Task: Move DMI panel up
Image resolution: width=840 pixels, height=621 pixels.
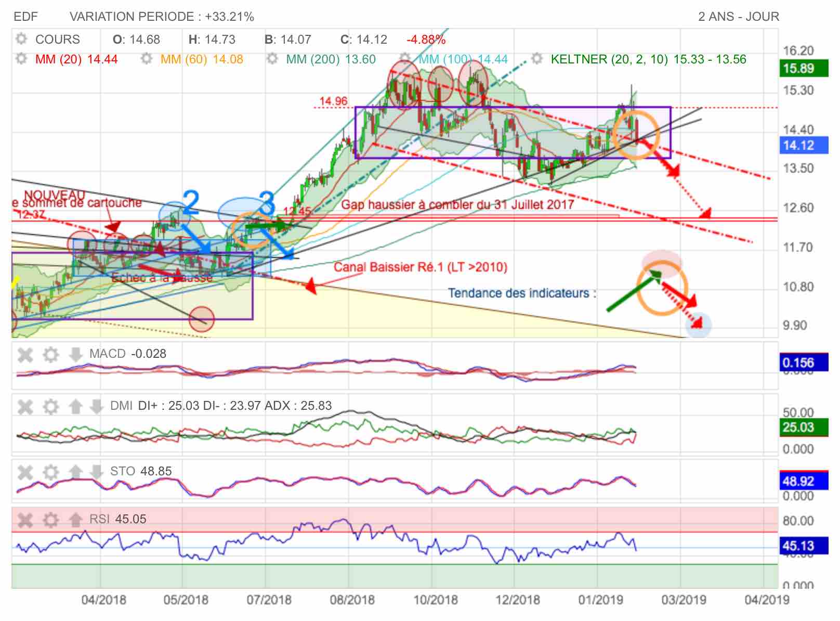Action: [75, 406]
